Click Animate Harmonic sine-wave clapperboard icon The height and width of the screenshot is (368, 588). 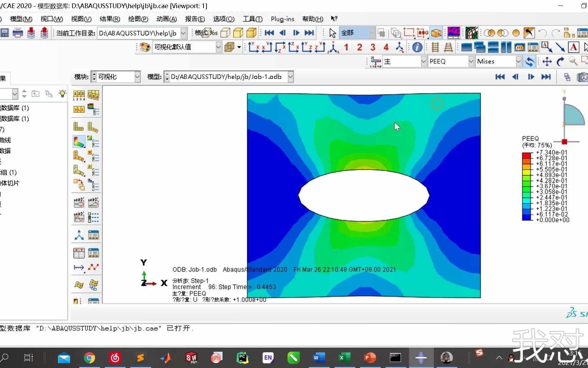coord(79,217)
